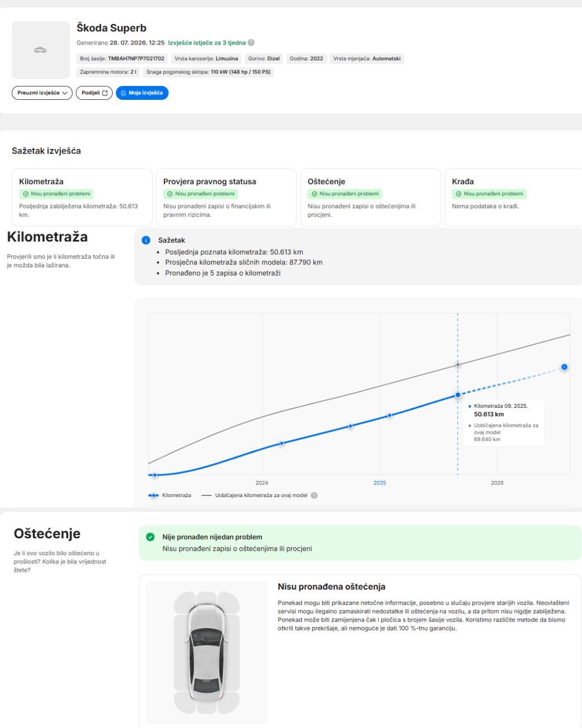The image size is (582, 728).
Task: Click the white car damage diagram
Action: click(207, 653)
